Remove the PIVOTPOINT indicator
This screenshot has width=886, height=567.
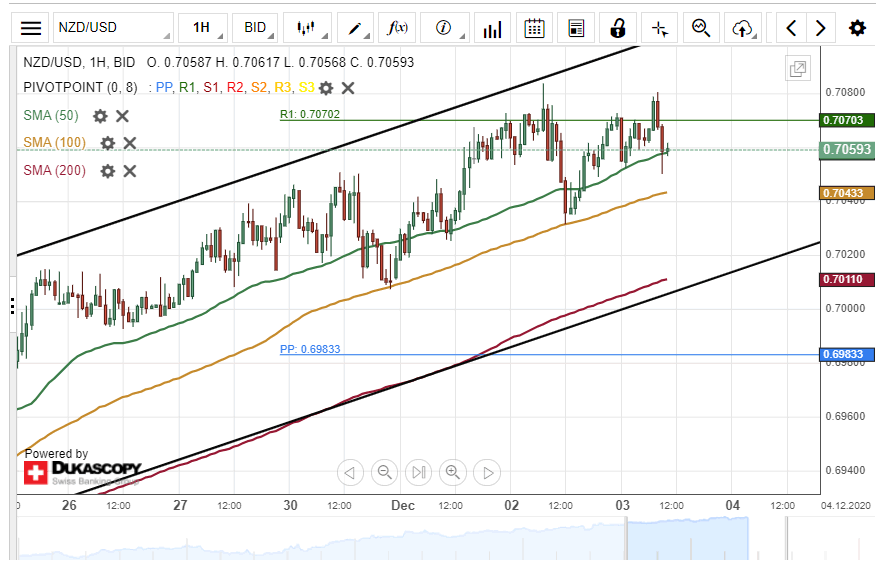(x=348, y=88)
